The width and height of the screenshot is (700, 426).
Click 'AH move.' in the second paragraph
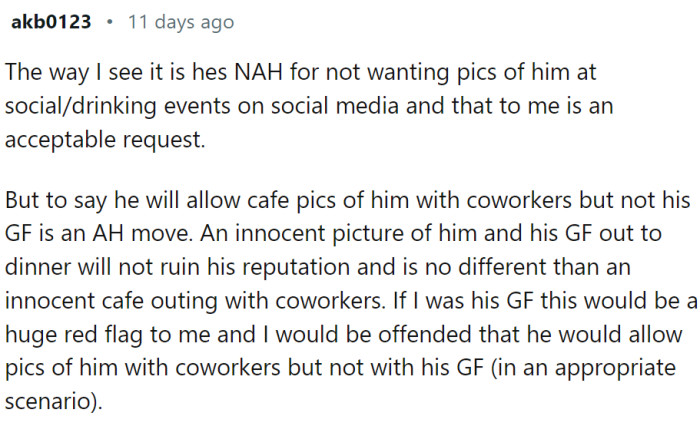[x=143, y=233]
